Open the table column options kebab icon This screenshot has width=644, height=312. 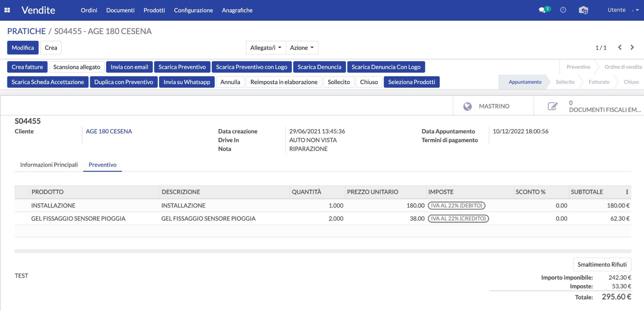pos(627,192)
